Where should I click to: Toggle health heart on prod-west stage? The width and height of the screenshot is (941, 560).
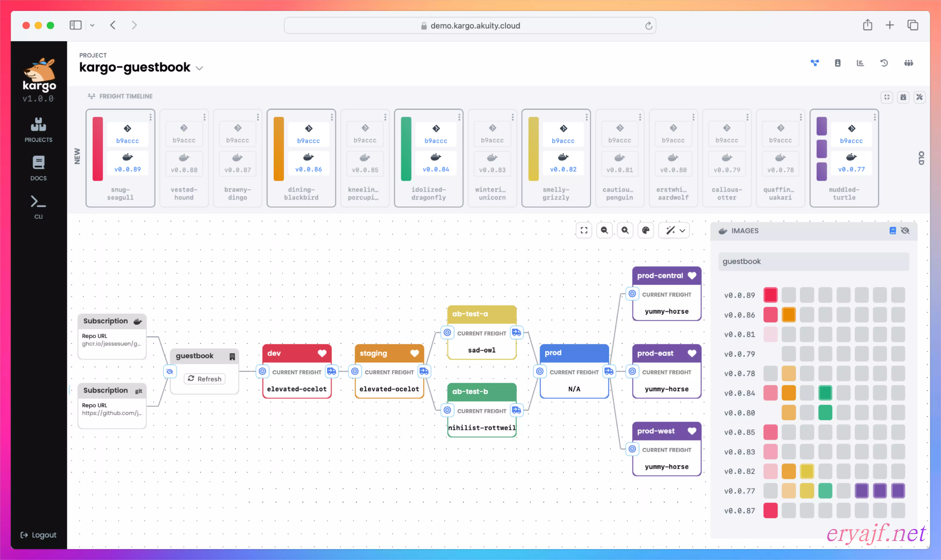[692, 431]
